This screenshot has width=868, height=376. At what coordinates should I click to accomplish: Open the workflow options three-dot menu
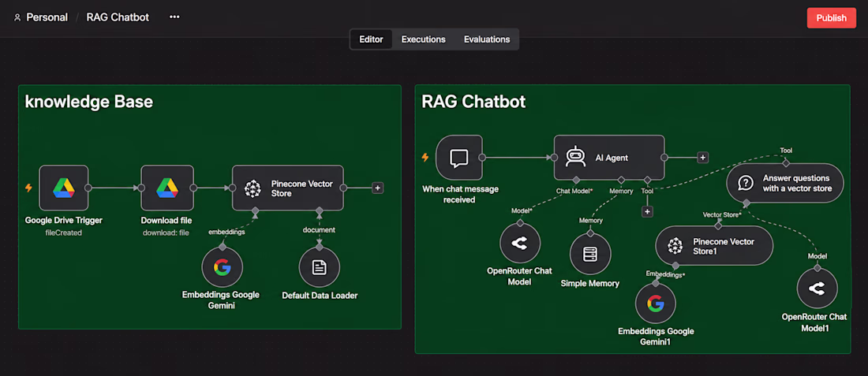[174, 17]
